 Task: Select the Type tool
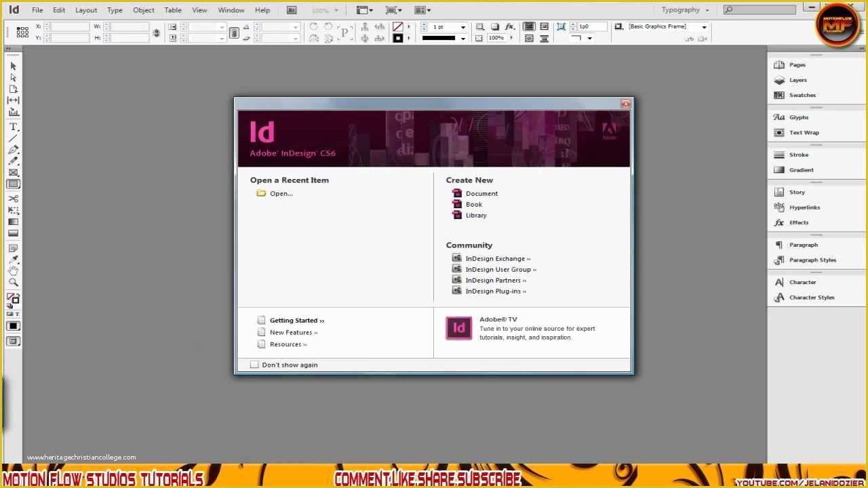click(x=13, y=127)
